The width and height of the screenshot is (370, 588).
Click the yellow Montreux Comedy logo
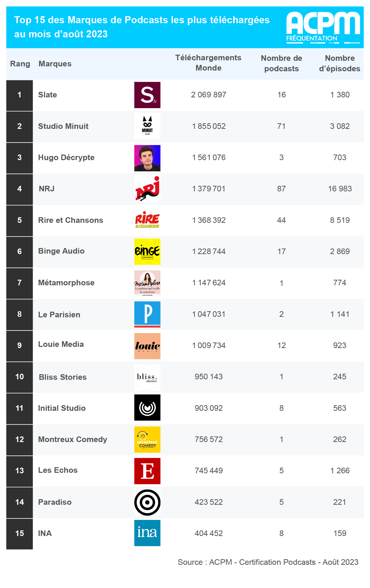click(147, 439)
